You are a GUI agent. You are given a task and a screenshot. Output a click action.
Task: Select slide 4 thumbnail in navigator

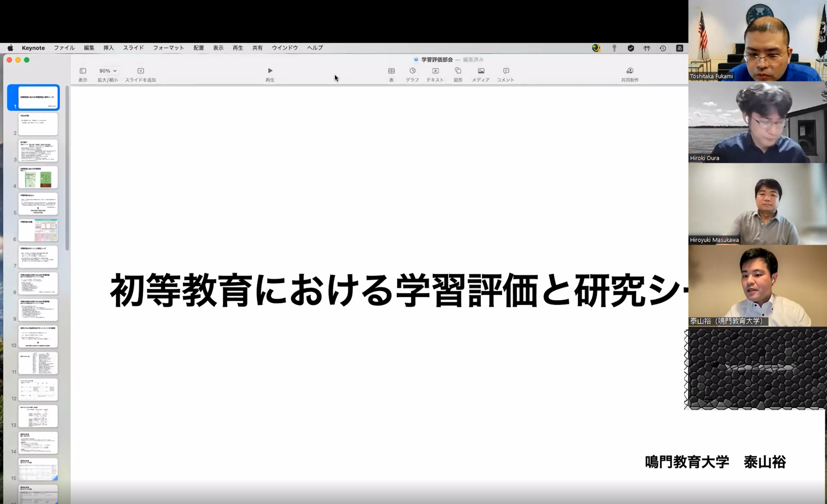38,177
